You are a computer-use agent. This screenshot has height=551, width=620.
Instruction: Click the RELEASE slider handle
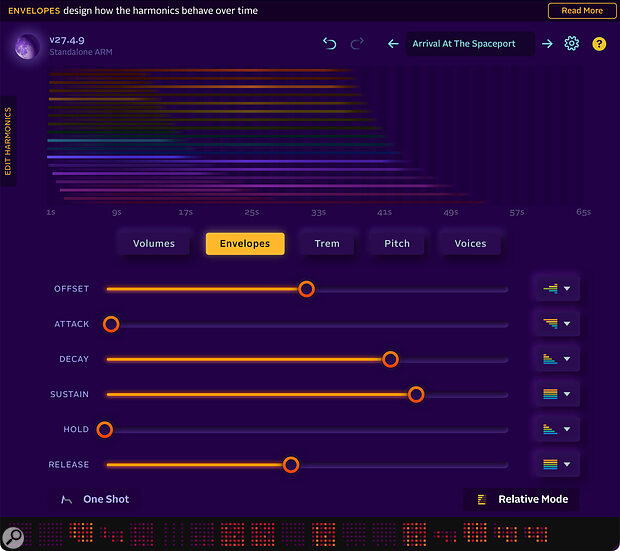point(291,465)
